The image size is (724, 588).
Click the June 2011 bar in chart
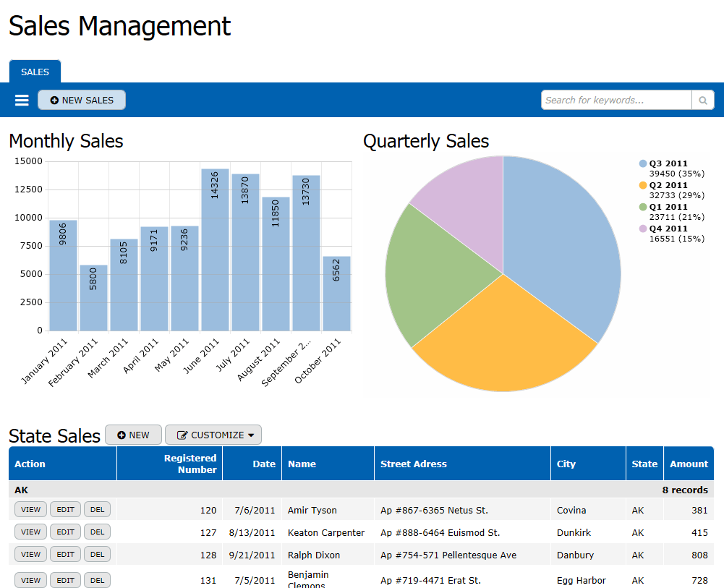click(215, 250)
